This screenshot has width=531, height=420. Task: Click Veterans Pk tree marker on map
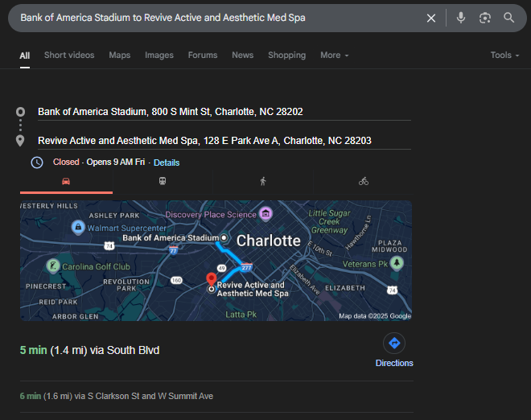(397, 263)
